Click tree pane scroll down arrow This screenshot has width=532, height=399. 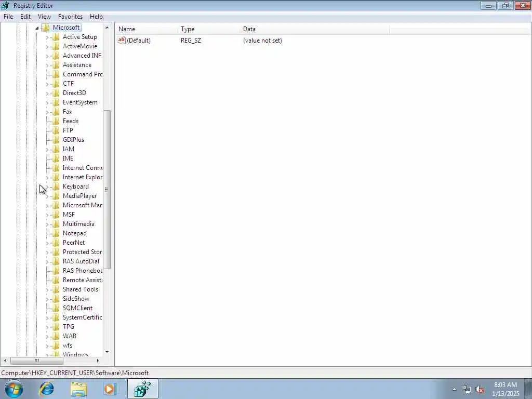coord(107,352)
